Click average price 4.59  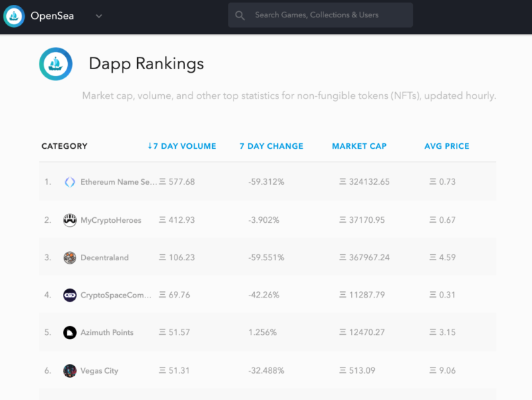[x=443, y=257]
